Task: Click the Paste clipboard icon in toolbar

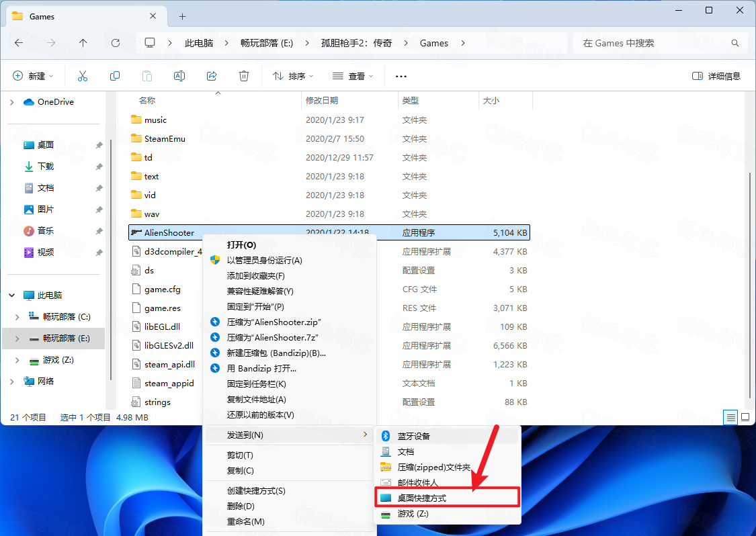Action: tap(147, 76)
